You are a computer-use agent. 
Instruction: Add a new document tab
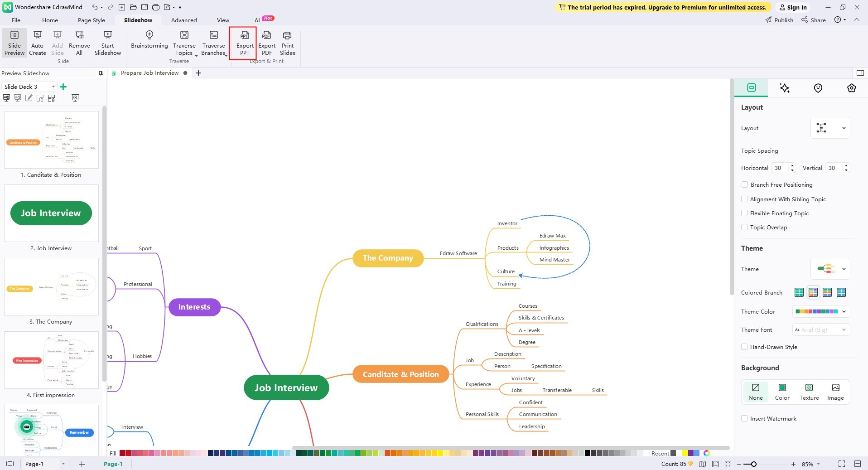pos(198,73)
